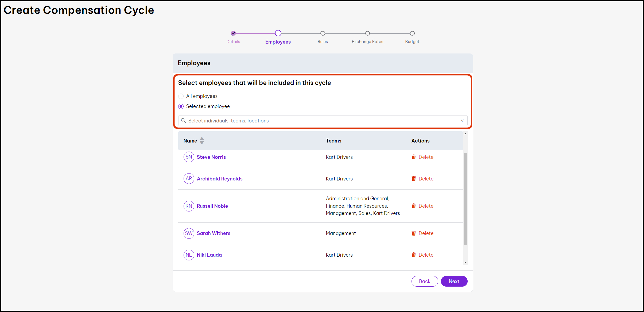Click trash icon for Sarah Withers
This screenshot has height=312, width=644.
413,233
